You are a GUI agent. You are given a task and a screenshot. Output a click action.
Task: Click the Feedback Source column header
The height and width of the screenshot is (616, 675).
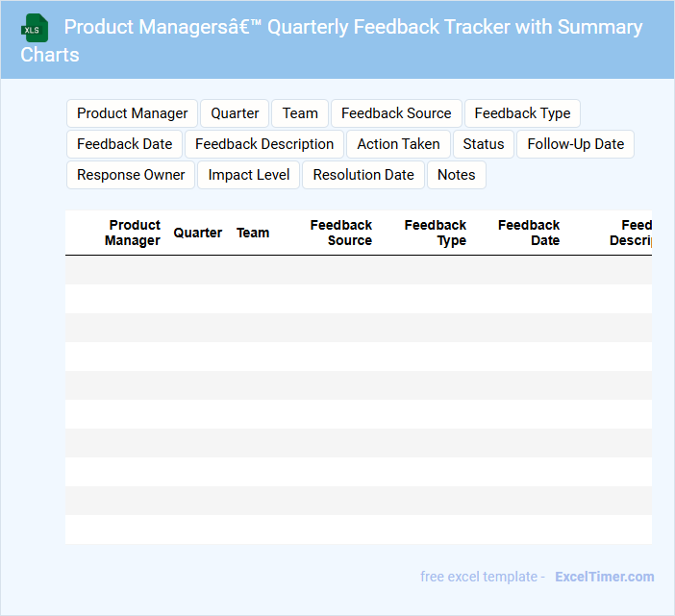pyautogui.click(x=341, y=233)
